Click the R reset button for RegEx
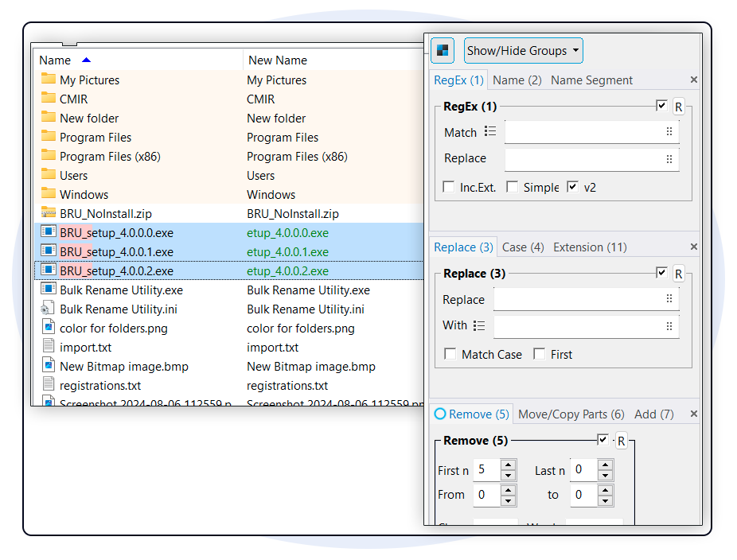Viewport: 737px width, 560px height. pos(678,107)
